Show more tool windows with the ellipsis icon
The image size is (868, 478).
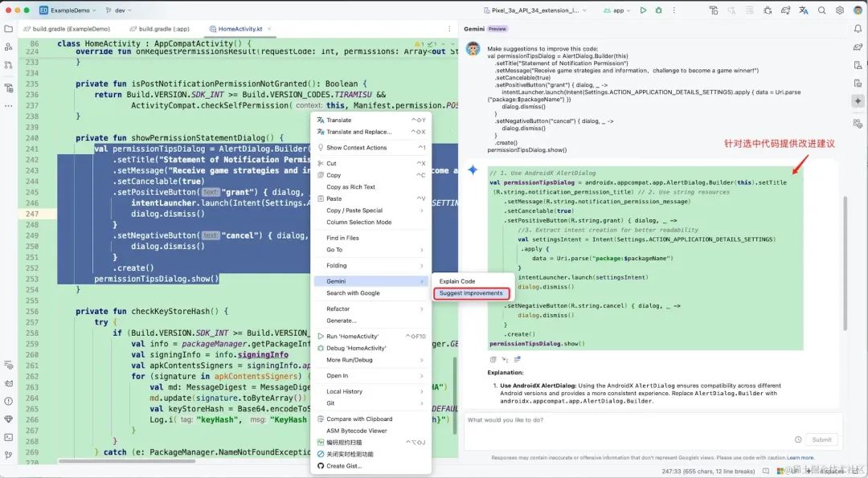(x=8, y=105)
